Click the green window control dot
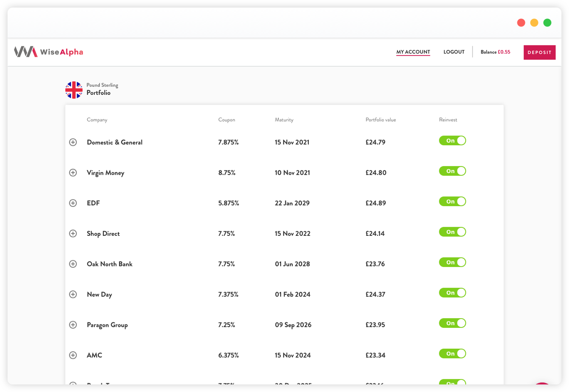The image size is (569, 392). pyautogui.click(x=547, y=23)
